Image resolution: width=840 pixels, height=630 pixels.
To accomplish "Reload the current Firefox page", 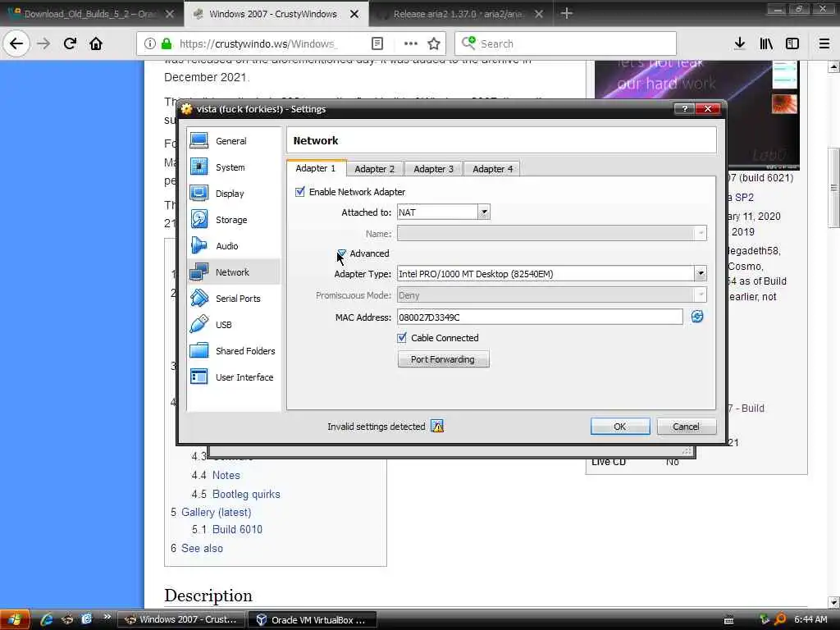I will tap(70, 43).
